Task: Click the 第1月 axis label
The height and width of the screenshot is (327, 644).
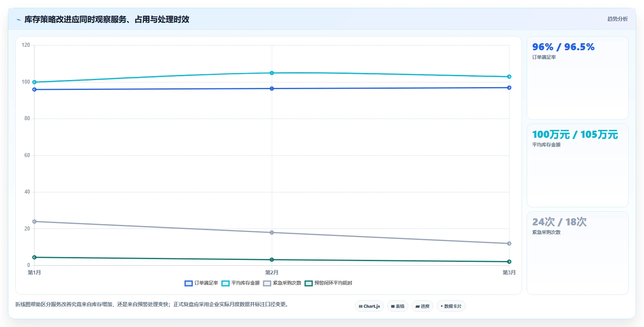Action: coord(35,272)
